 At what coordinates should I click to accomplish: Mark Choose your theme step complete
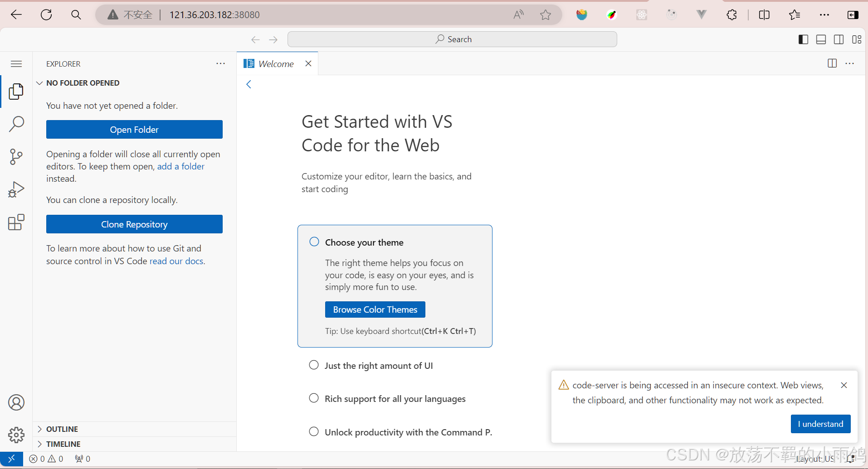tap(314, 242)
